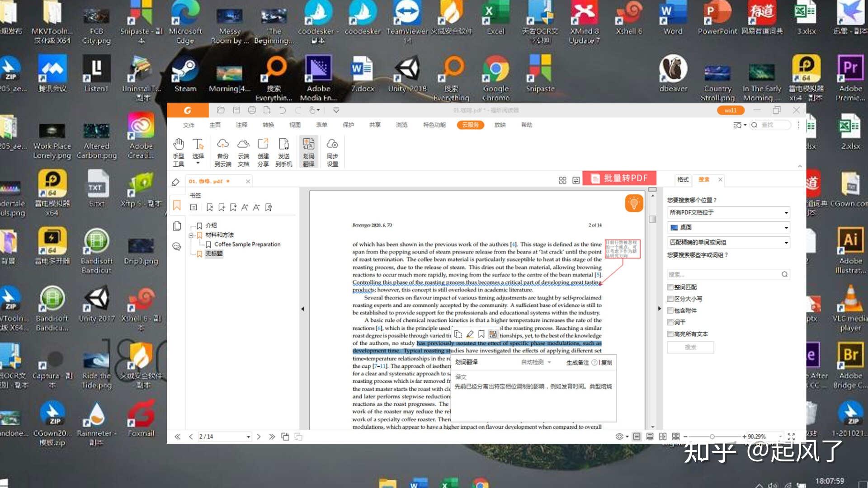
Task: Open a file with the quick-access Open icon
Action: (x=221, y=110)
